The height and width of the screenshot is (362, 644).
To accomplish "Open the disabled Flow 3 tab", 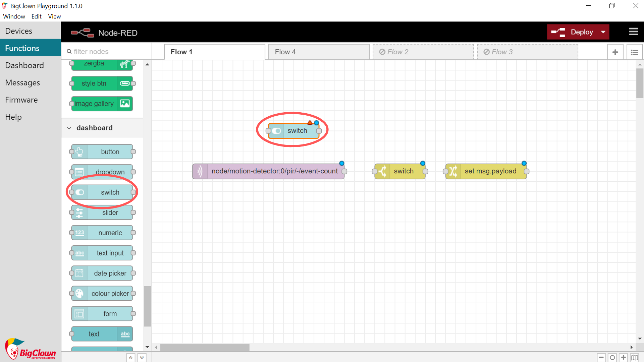I will (528, 52).
